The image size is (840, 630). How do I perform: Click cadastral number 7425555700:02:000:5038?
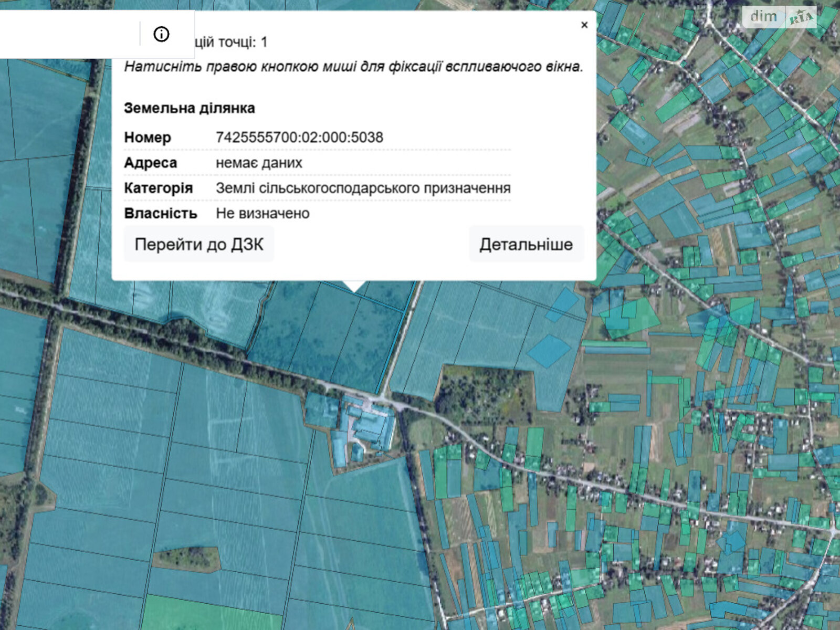click(299, 138)
